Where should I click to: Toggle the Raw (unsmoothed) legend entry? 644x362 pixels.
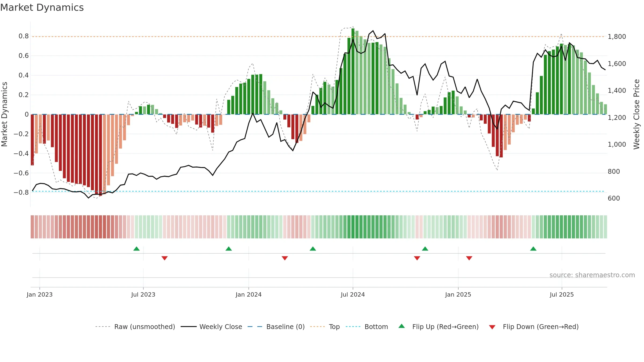pyautogui.click(x=135, y=327)
